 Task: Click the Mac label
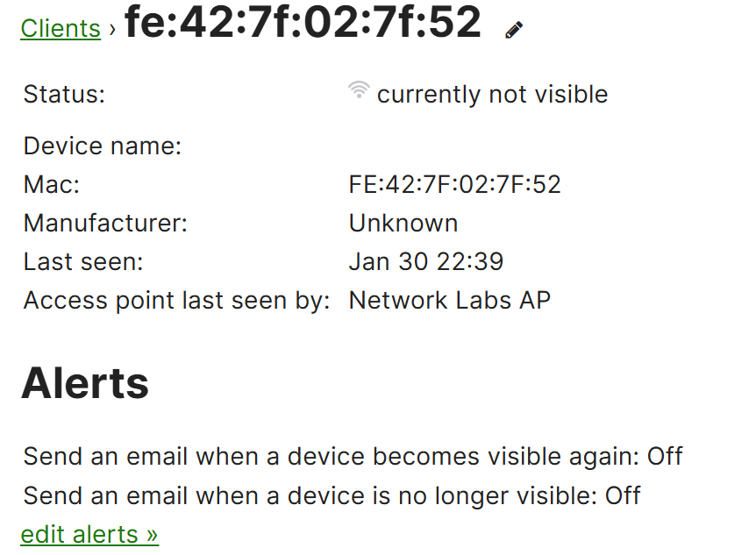[x=52, y=184]
